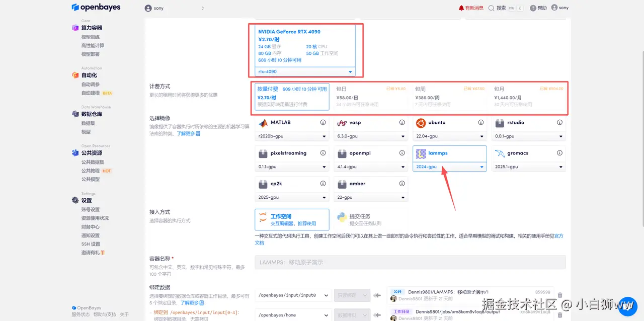This screenshot has height=321, width=644.
Task: Open ubuntu 22.04-gpu version dropdown
Action: pyautogui.click(x=449, y=136)
